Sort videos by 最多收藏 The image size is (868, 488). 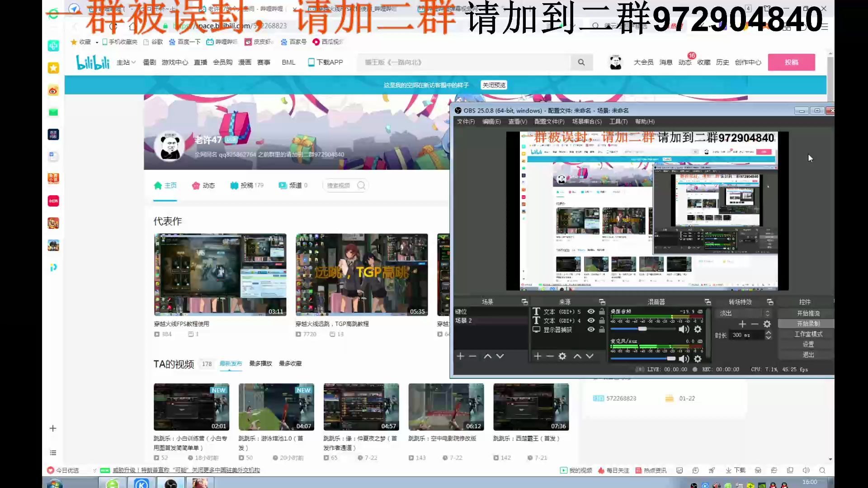click(290, 363)
